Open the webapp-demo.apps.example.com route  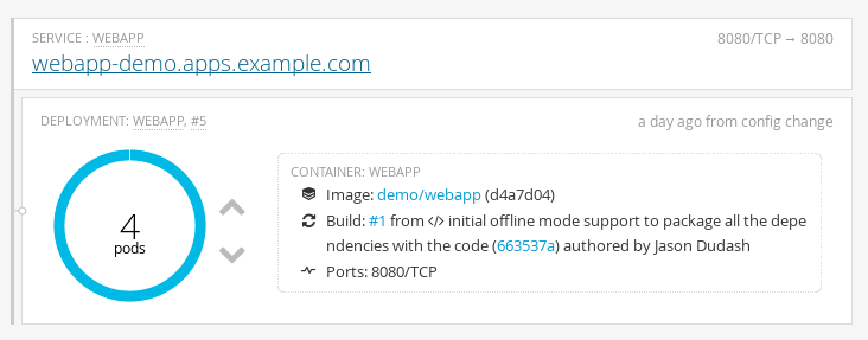(x=201, y=63)
